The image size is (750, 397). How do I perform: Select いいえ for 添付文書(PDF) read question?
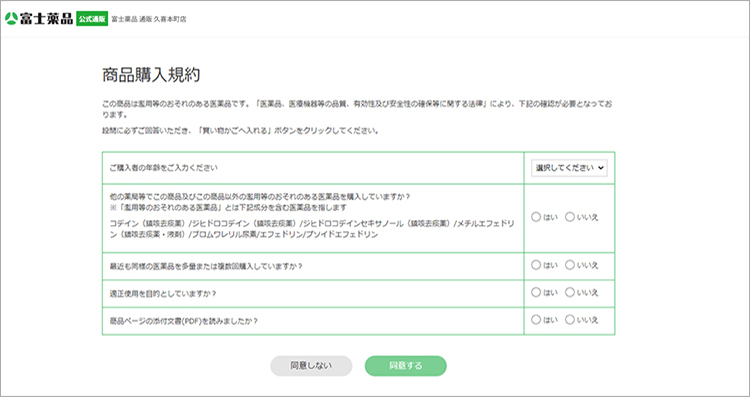(570, 320)
